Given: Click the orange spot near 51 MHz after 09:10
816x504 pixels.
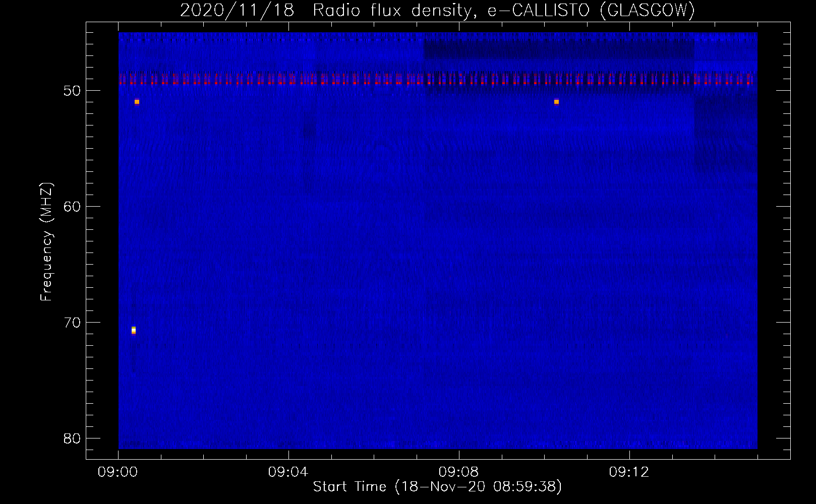Looking at the screenshot, I should coord(556,102).
